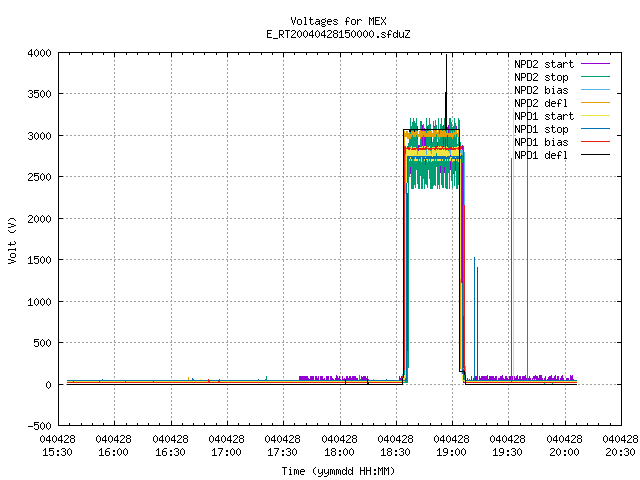Click the y-axis tick value 3000
The width and height of the screenshot is (640, 480).
40,136
